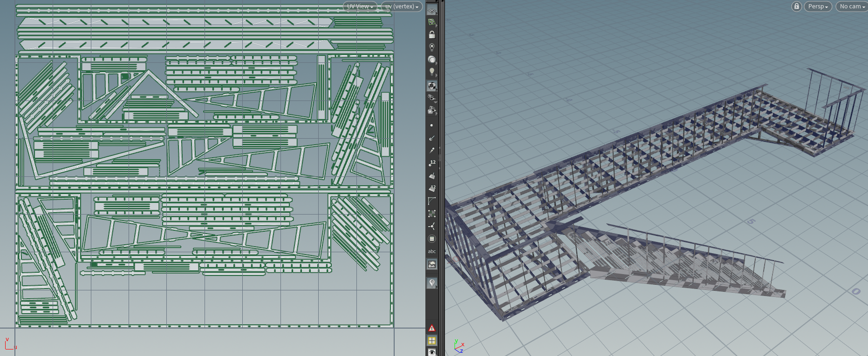Viewport: 868px width, 356px height.
Task: Open the Persp viewport dropdown
Action: tap(818, 7)
